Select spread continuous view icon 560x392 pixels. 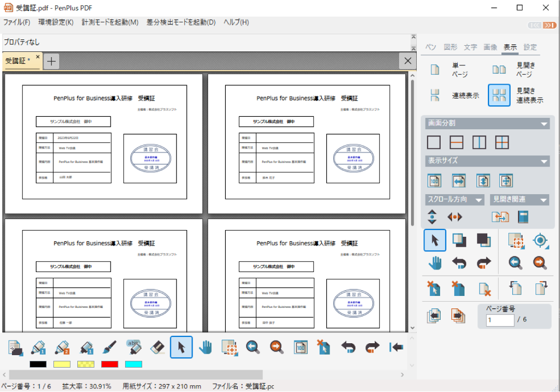tap(499, 96)
